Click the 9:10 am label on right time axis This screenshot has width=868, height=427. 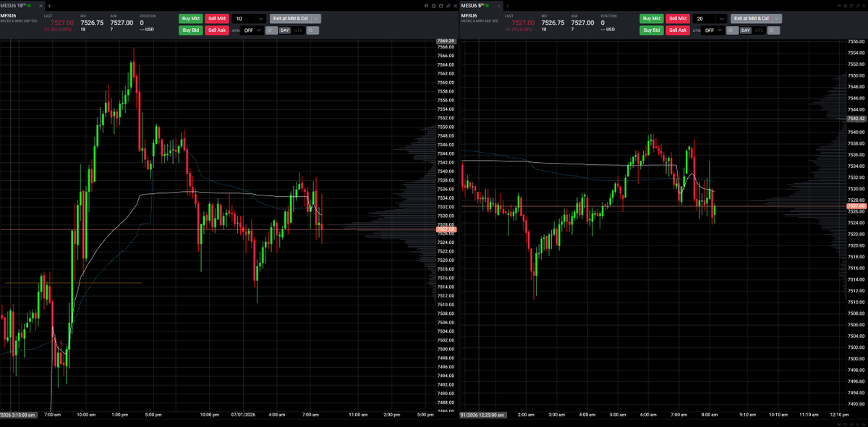(x=747, y=415)
